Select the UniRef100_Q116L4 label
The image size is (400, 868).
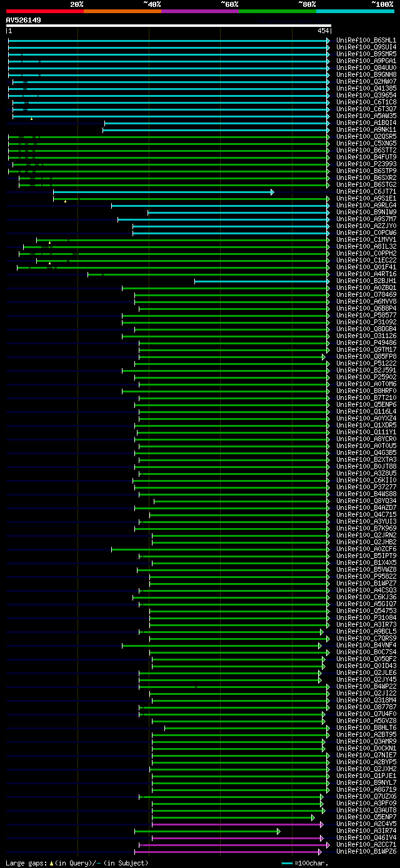366,411
